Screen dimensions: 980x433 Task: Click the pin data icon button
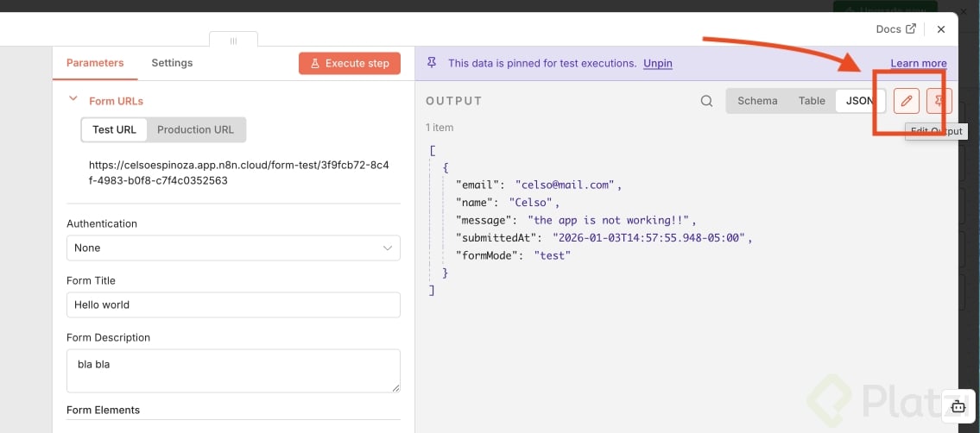[939, 101]
